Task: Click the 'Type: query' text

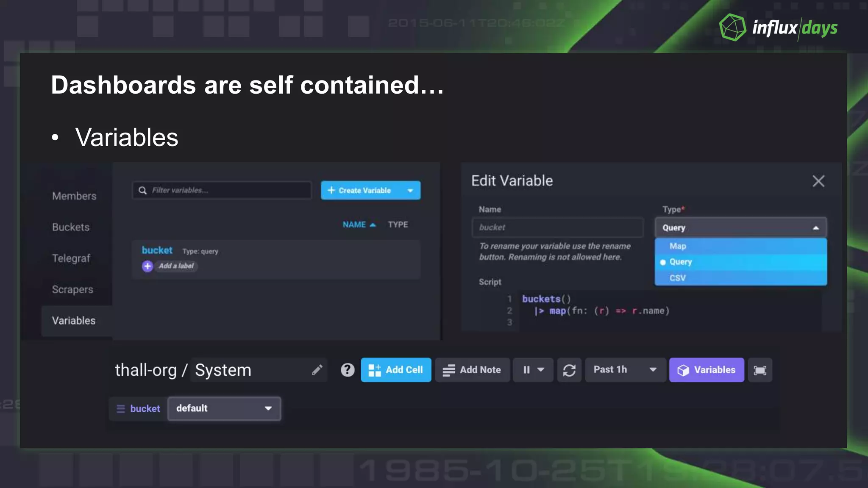Action: click(x=200, y=252)
